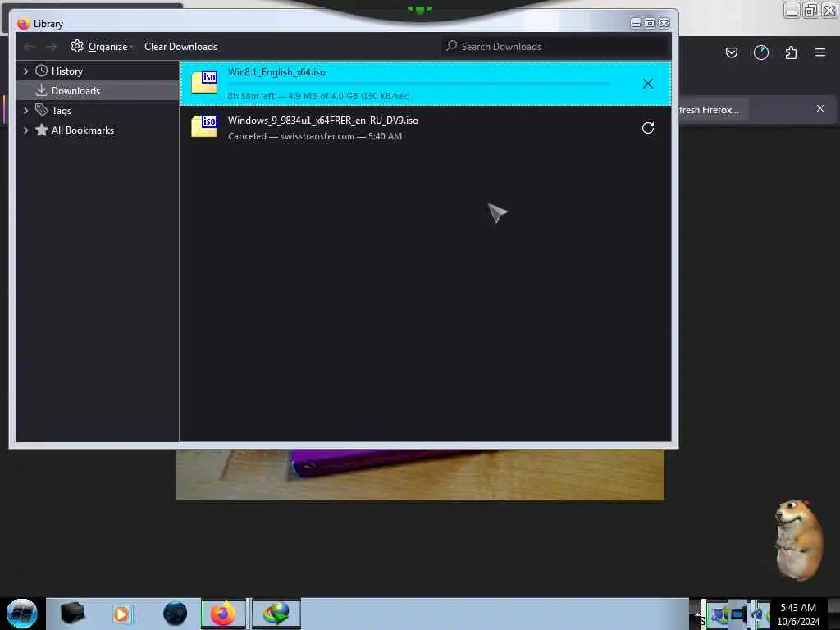Open the dark globe taskbar app
840x630 pixels.
(175, 614)
